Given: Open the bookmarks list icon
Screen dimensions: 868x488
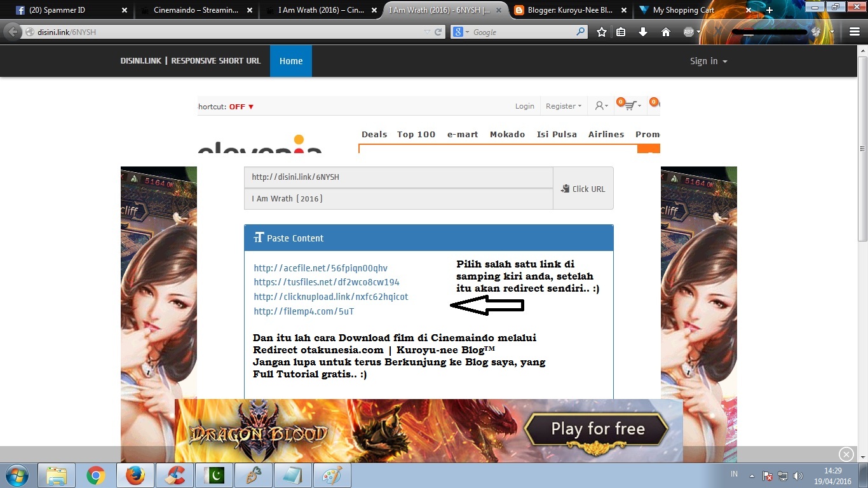Looking at the screenshot, I should pos(621,32).
